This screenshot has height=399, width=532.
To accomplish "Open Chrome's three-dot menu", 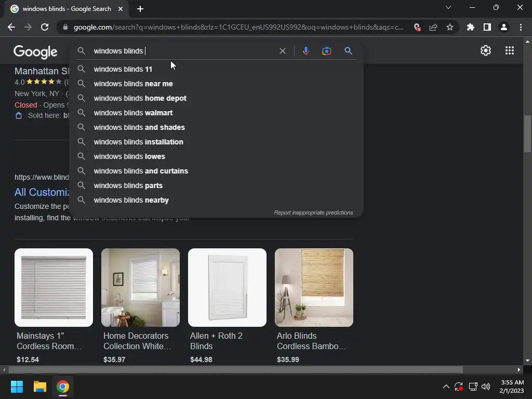I will coord(521,27).
